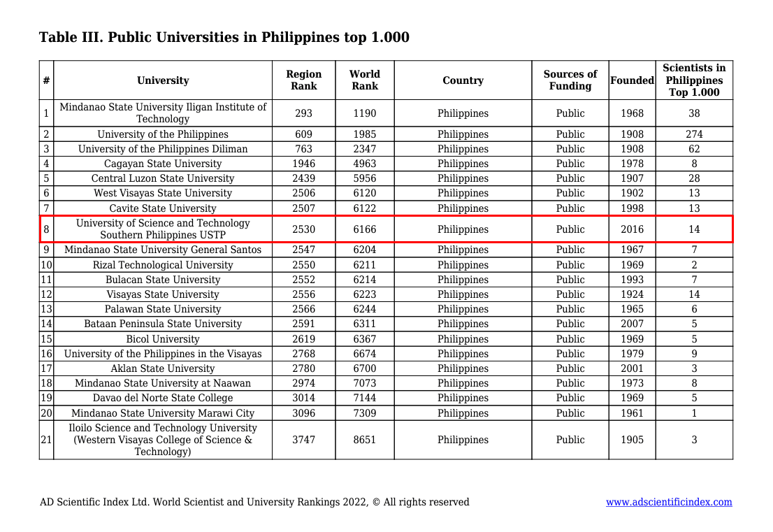Click the Founded column header
The height and width of the screenshot is (532, 773).
pos(632,80)
